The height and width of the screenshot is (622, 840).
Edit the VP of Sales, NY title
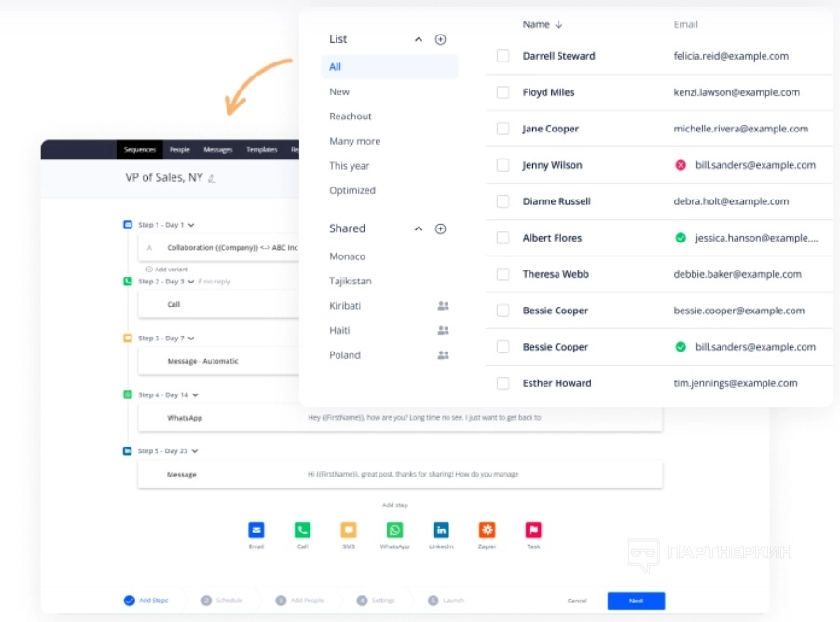(212, 178)
